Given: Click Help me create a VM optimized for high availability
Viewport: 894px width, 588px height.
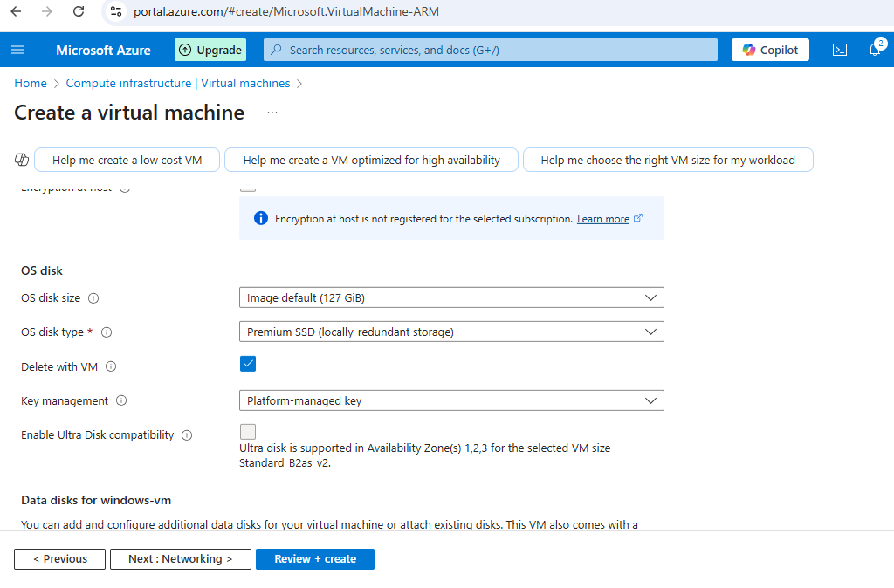Looking at the screenshot, I should (371, 161).
